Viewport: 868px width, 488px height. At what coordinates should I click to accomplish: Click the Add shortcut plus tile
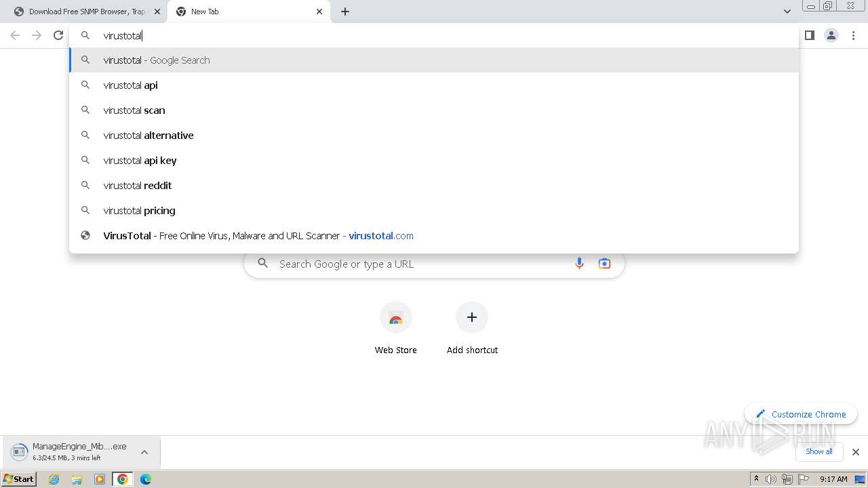point(472,328)
